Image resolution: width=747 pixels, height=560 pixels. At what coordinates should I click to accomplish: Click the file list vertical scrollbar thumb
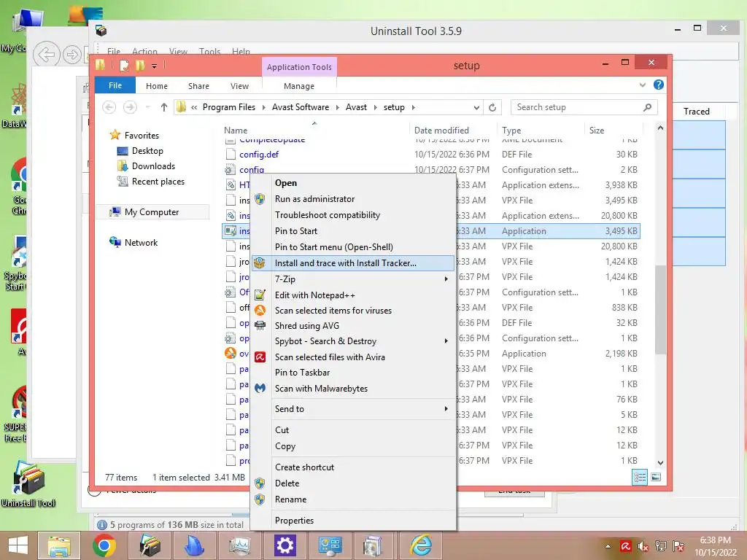[660, 309]
